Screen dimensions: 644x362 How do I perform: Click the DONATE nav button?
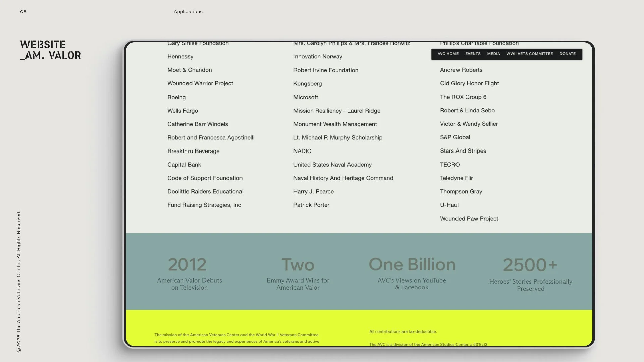(x=568, y=54)
